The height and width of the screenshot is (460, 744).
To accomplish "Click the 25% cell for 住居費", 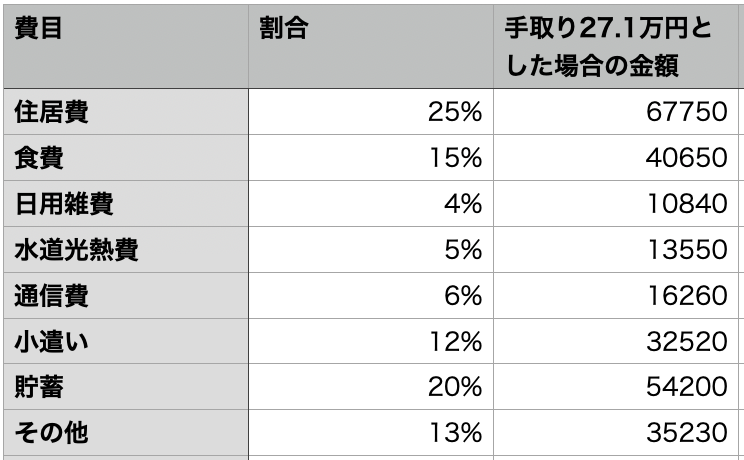I will click(371, 112).
